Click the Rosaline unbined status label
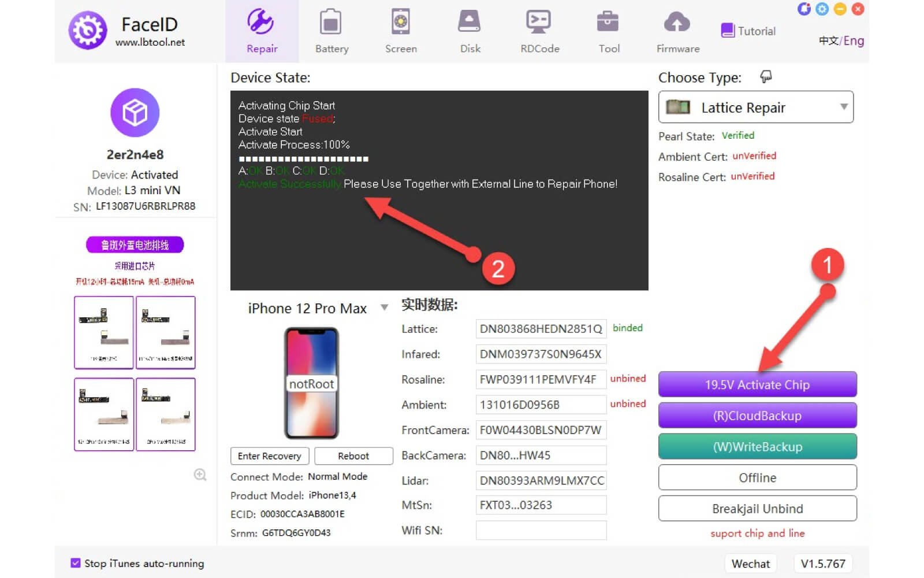This screenshot has width=924, height=578. click(628, 379)
